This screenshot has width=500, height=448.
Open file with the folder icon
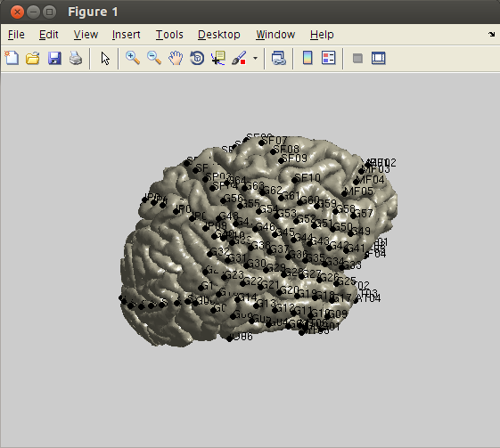pyautogui.click(x=33, y=58)
